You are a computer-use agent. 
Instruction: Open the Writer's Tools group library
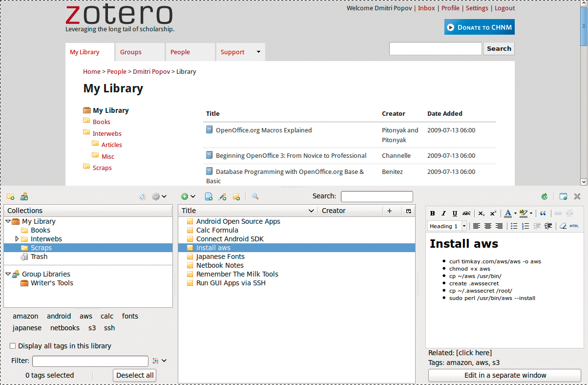pos(52,283)
